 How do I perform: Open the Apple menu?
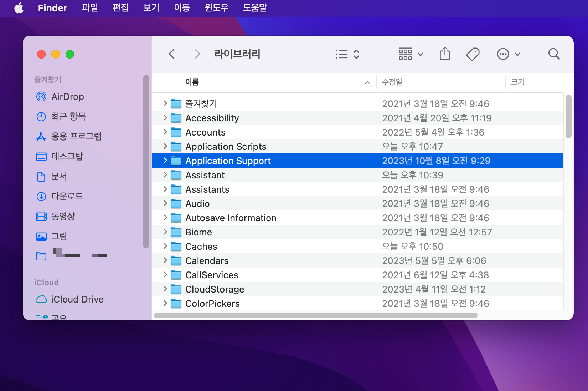pos(19,8)
